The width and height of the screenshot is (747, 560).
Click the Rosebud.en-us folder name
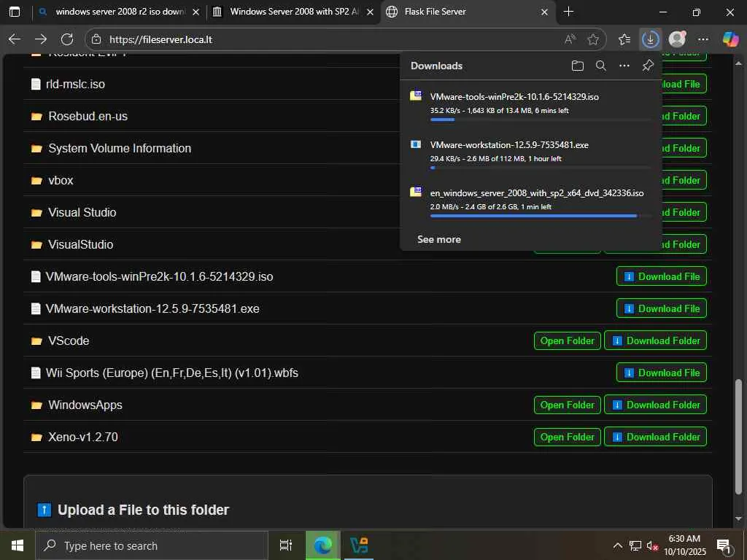(88, 116)
